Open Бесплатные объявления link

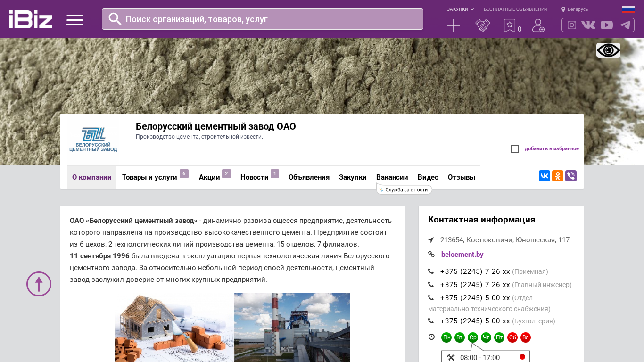point(515,9)
